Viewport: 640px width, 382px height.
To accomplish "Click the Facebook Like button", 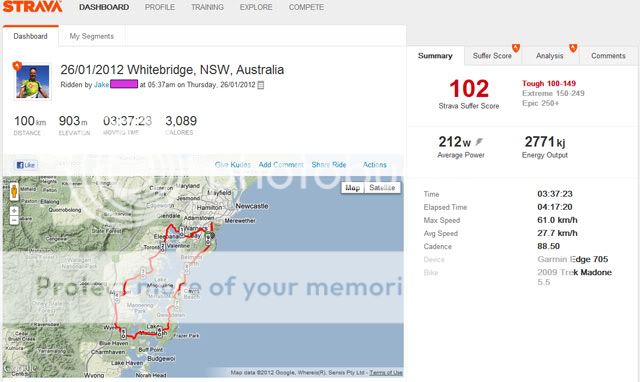I will (x=26, y=165).
